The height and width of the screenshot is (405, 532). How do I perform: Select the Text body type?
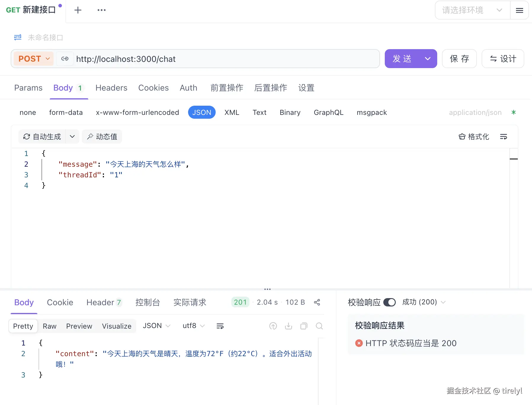pos(259,112)
